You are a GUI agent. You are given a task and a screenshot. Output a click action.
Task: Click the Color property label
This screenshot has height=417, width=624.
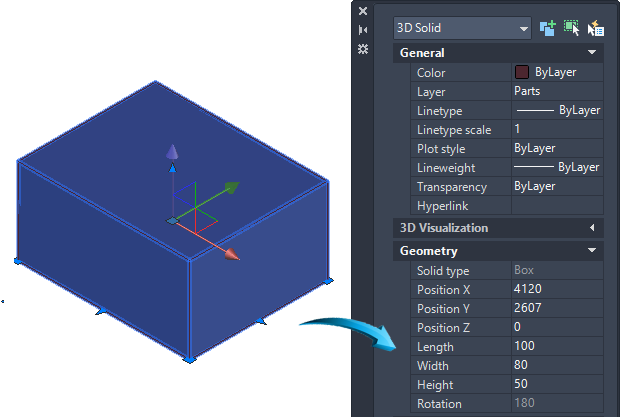[431, 73]
